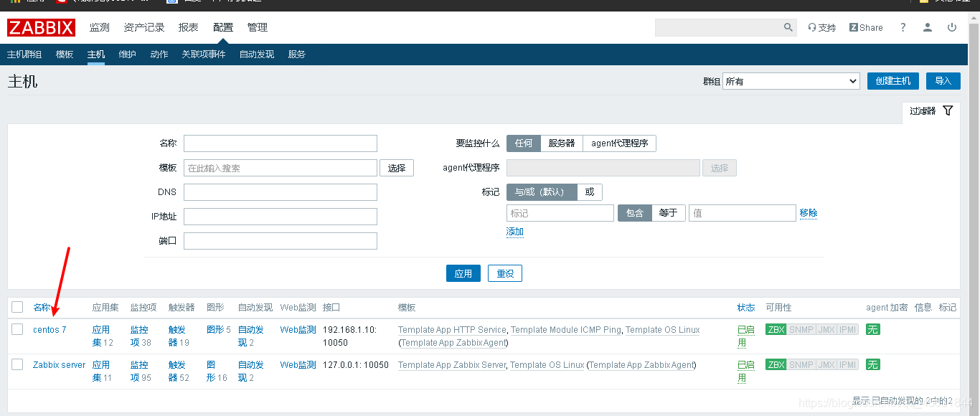Select 包含 tag operator

click(x=635, y=213)
